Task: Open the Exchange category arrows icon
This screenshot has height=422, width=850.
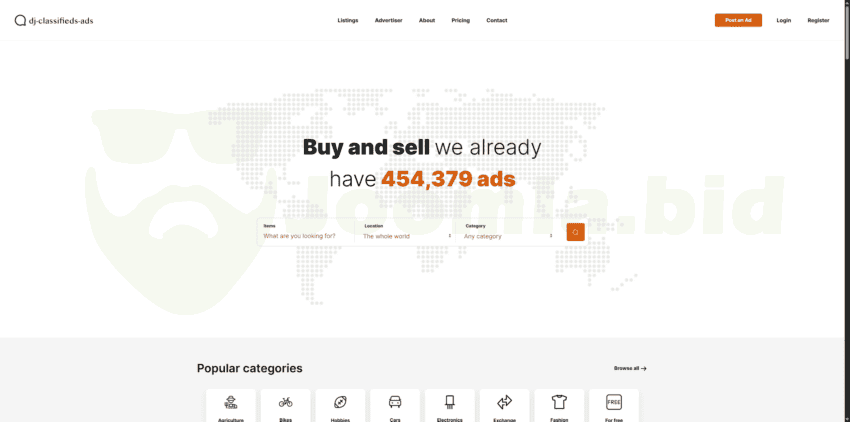Action: (x=505, y=402)
